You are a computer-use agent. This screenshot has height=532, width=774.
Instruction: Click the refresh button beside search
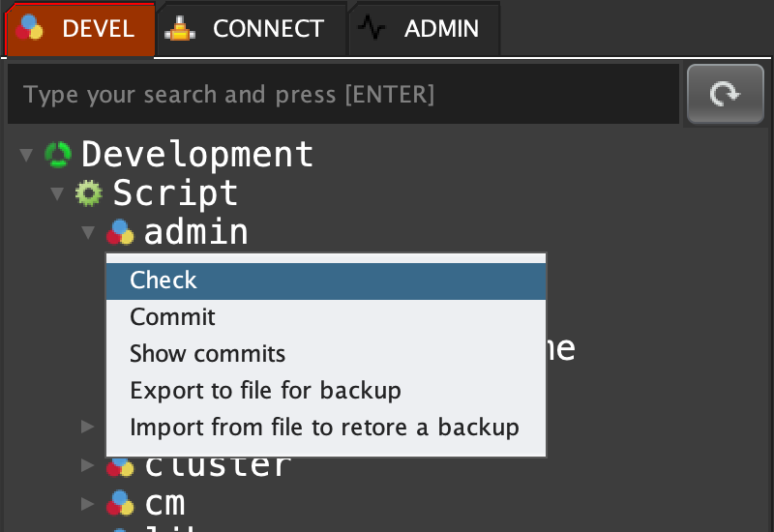coord(726,94)
